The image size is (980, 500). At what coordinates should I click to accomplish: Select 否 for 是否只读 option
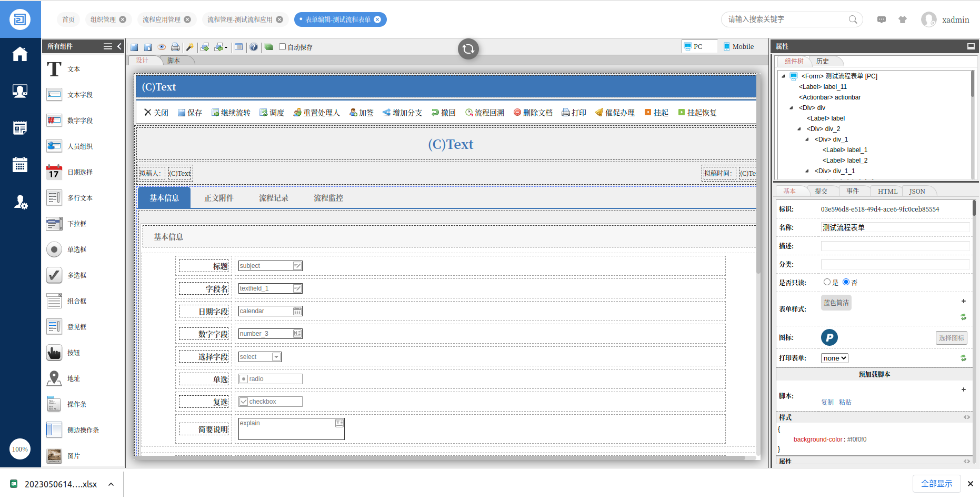pyautogui.click(x=846, y=282)
